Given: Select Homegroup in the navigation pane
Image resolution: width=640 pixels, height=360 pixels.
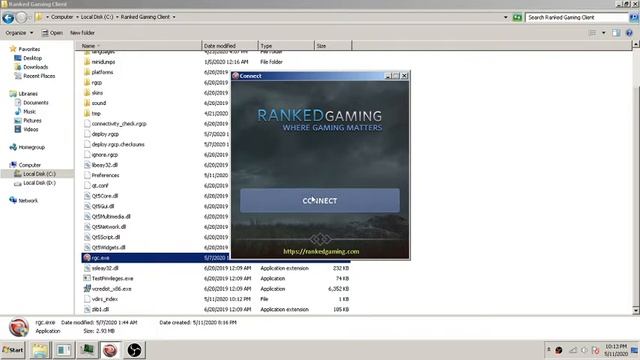Looking at the screenshot, I should coord(31,147).
